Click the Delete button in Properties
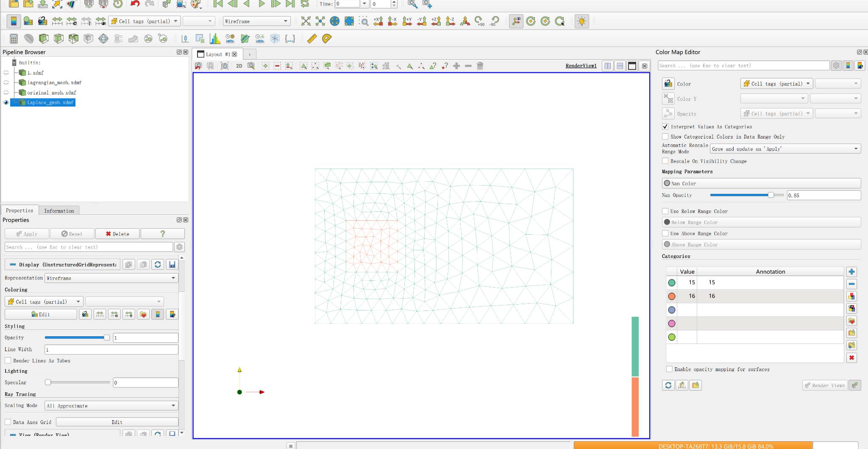Screen dimensions: 868x449 (117, 234)
